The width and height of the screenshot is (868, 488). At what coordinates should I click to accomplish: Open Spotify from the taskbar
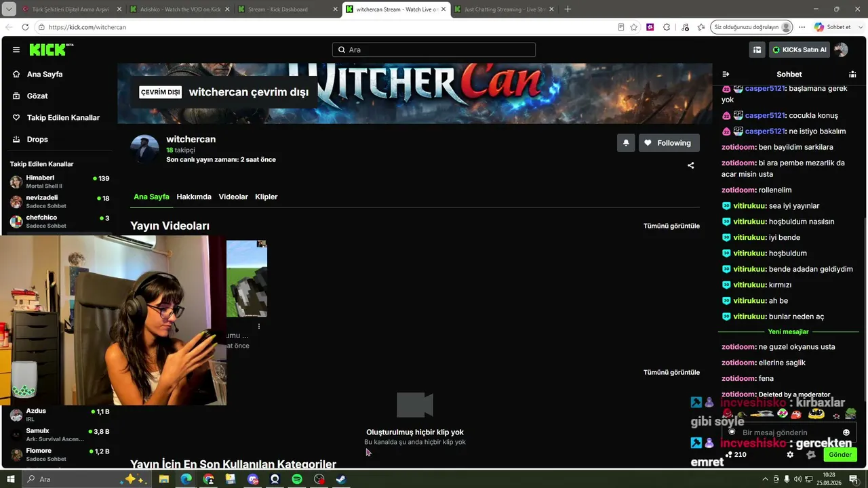coord(297,479)
